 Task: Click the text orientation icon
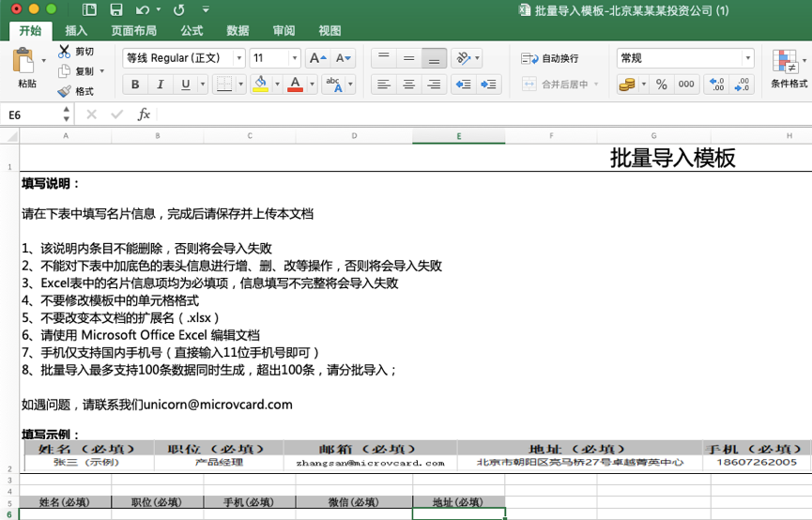pyautogui.click(x=463, y=58)
